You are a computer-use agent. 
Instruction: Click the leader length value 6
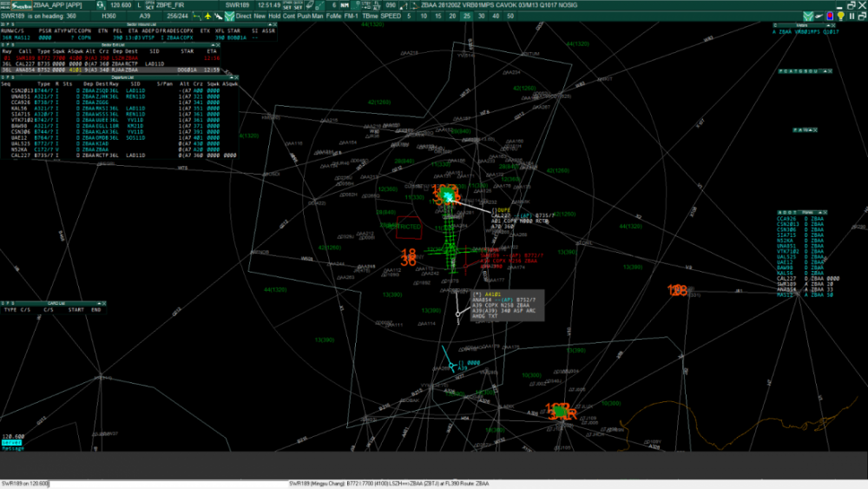tap(334, 5)
